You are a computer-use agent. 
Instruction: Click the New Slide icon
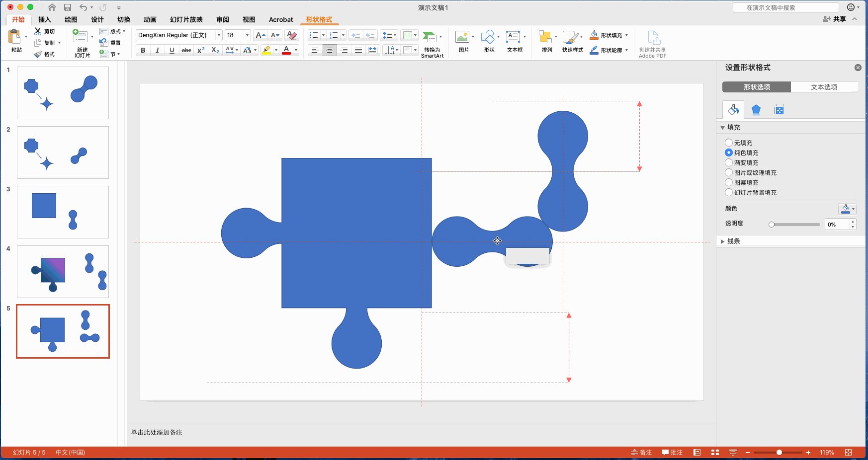(80, 36)
